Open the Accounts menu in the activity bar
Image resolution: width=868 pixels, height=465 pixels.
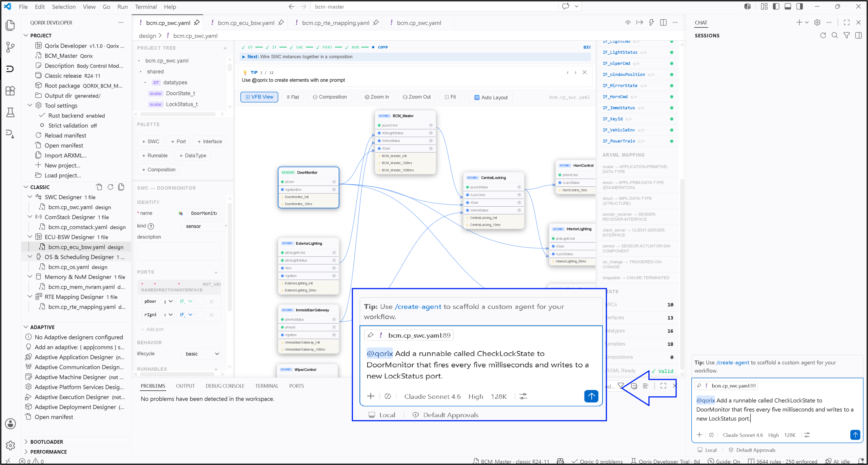(x=11, y=424)
